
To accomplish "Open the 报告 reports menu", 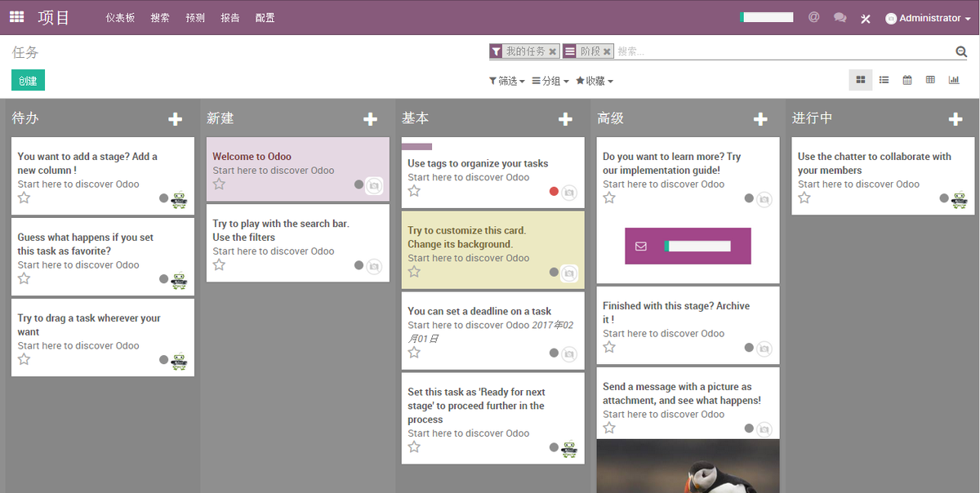I will point(230,18).
